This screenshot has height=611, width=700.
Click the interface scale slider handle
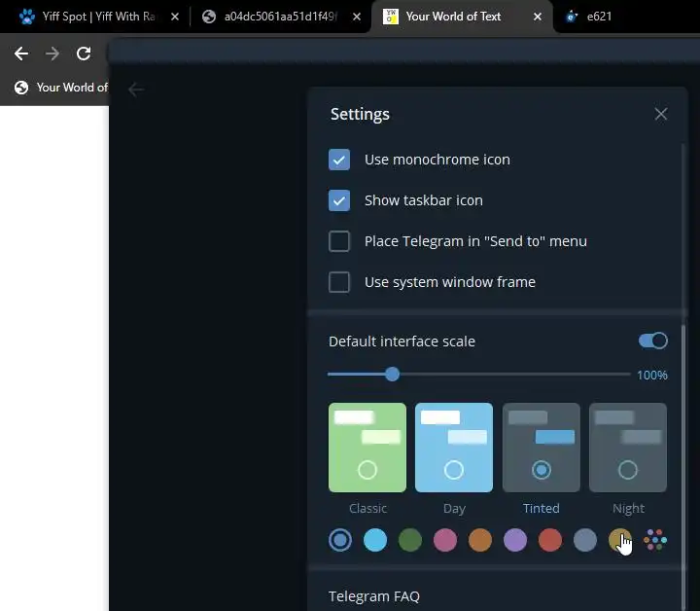coord(393,374)
